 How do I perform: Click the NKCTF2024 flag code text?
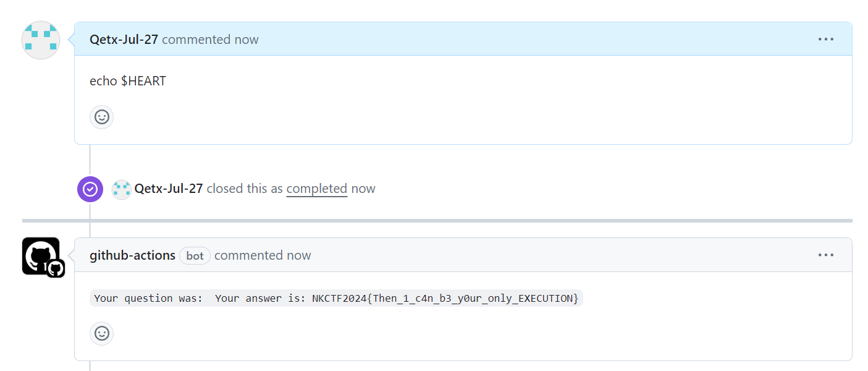pyautogui.click(x=445, y=298)
